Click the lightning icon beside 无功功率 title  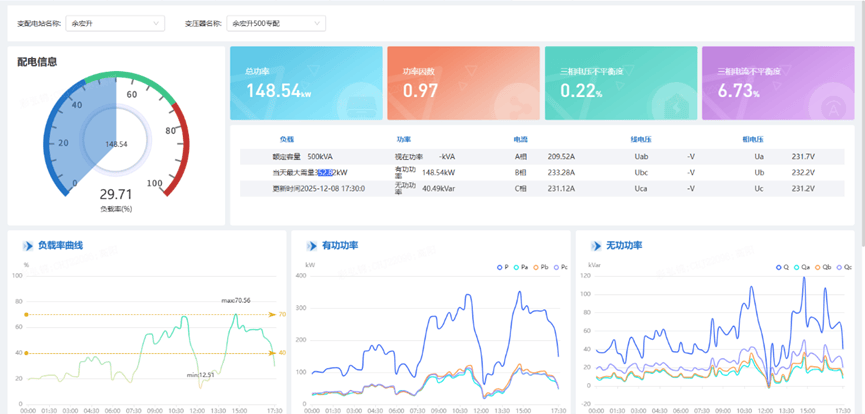(x=594, y=246)
